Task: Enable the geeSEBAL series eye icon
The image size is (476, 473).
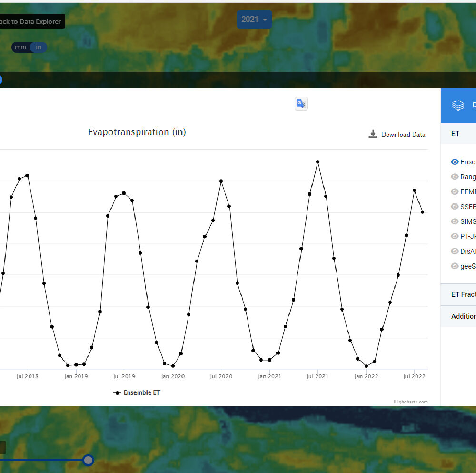Action: 455,266
